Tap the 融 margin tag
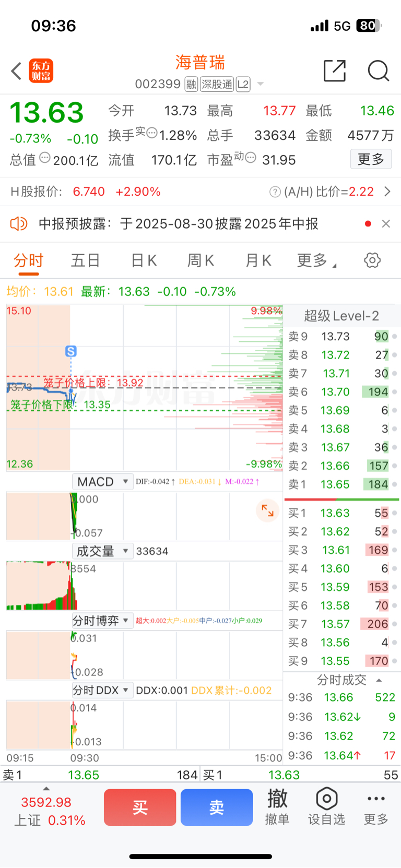This screenshot has height=868, width=401. pos(191,84)
